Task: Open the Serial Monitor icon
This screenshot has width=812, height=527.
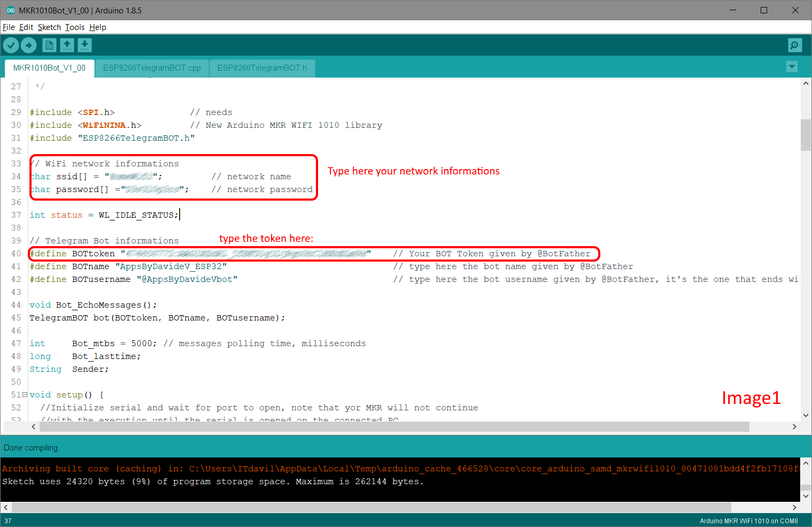Action: (795, 45)
